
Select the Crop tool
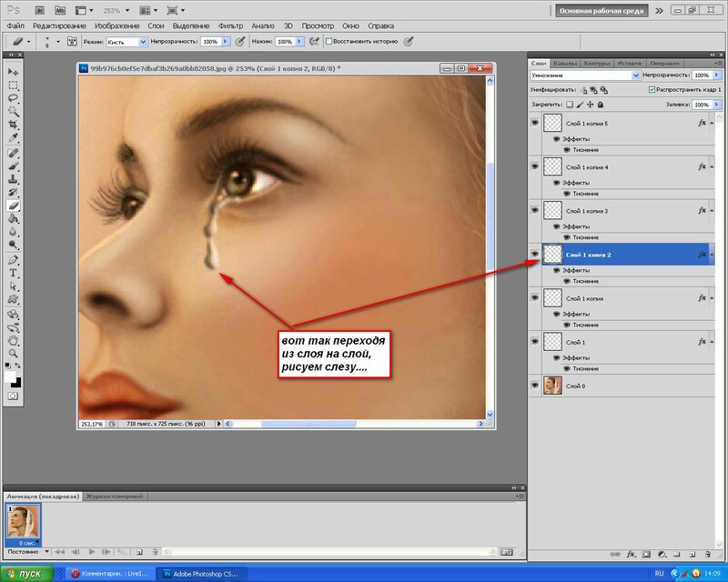(x=14, y=124)
